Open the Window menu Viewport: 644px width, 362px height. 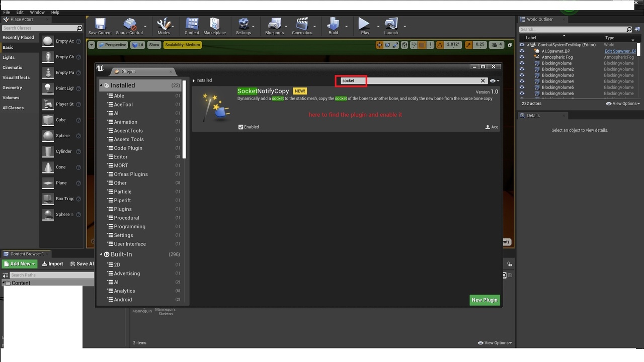[x=37, y=12]
